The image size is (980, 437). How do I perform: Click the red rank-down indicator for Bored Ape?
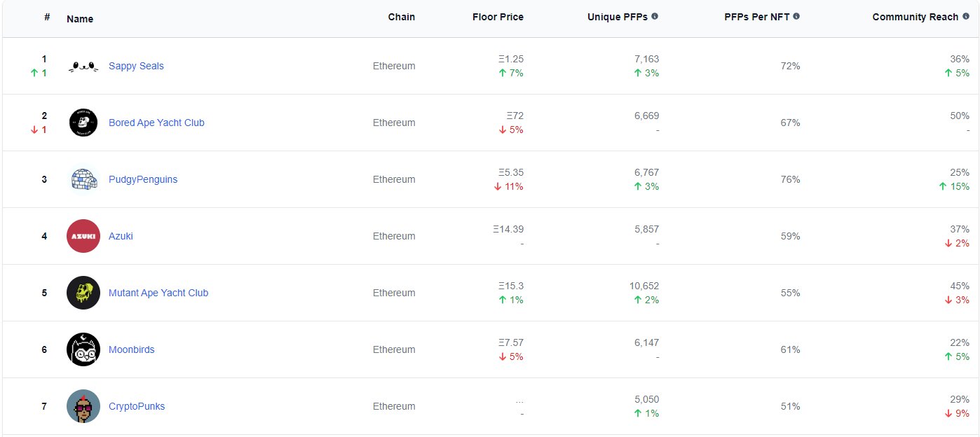tap(39, 130)
